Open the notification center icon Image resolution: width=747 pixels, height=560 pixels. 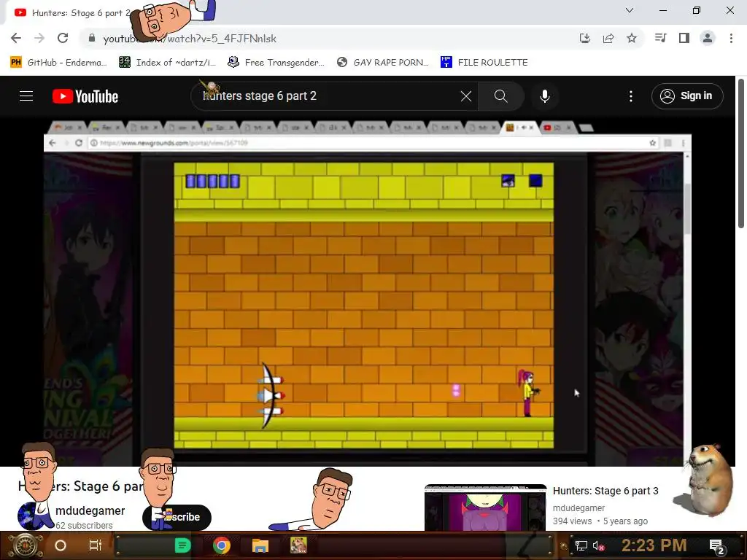click(716, 546)
